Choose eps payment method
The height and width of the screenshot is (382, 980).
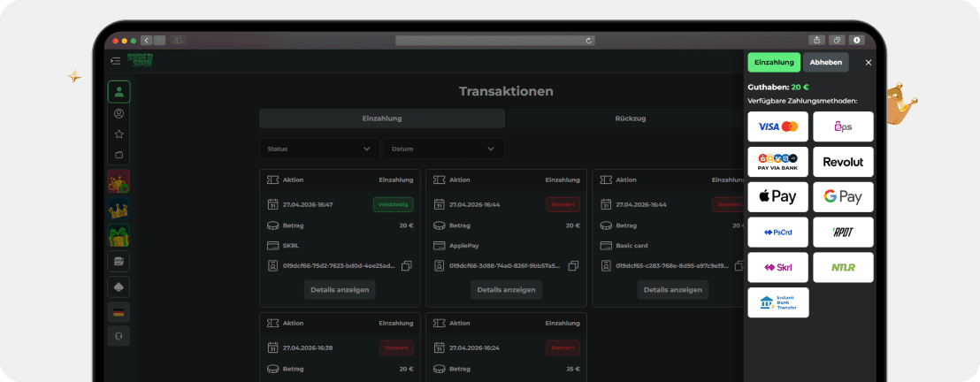(x=843, y=127)
